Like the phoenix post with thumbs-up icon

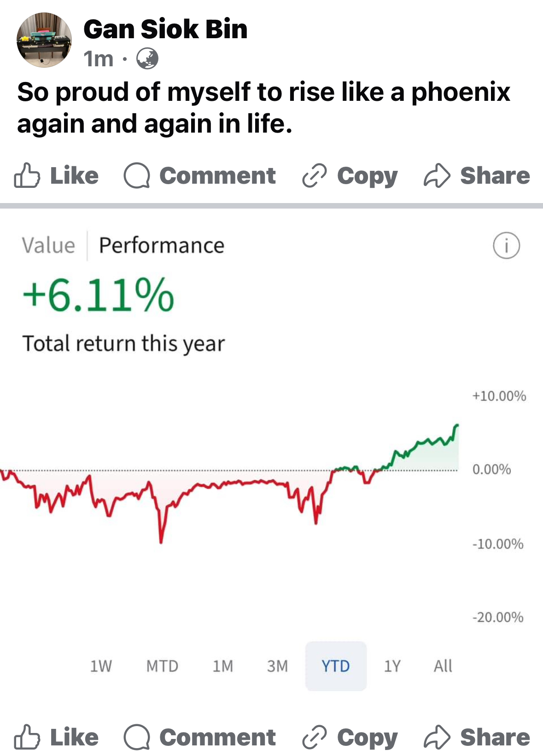(x=27, y=175)
